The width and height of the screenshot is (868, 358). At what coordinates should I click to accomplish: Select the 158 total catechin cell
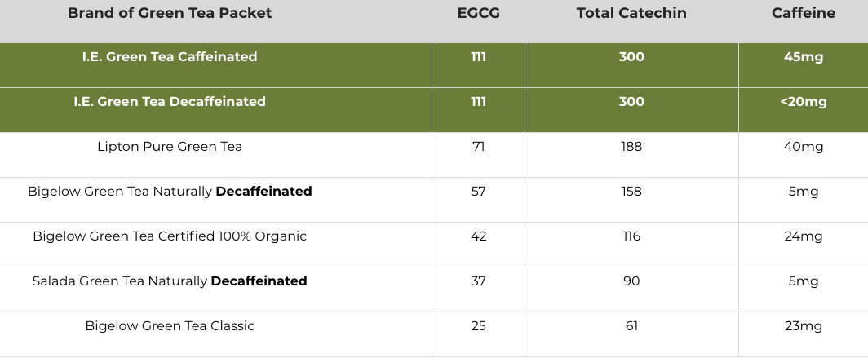[631, 192]
